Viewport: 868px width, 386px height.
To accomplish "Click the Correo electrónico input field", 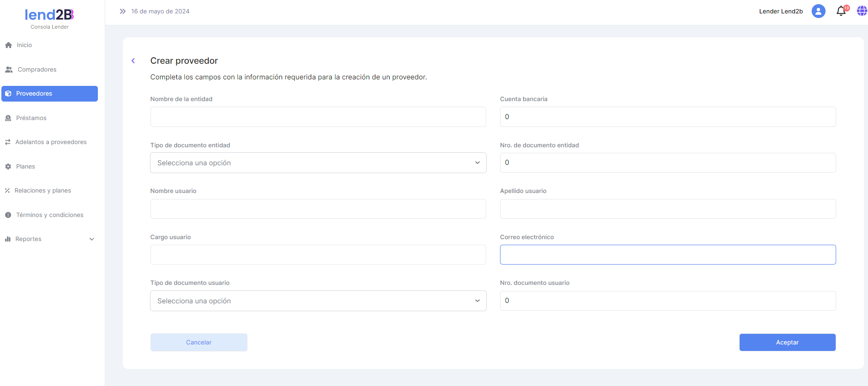I will [x=668, y=255].
